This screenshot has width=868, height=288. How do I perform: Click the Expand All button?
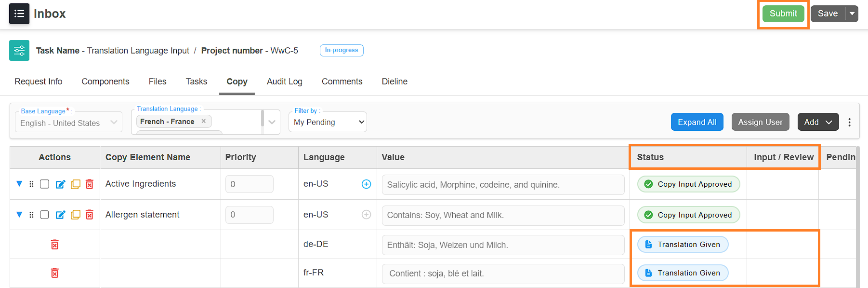697,122
